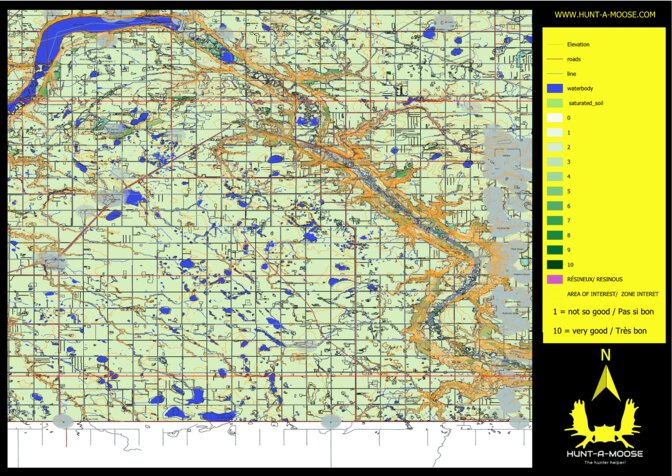
Task: Pick the rating 7 green swatch
Action: [553, 219]
